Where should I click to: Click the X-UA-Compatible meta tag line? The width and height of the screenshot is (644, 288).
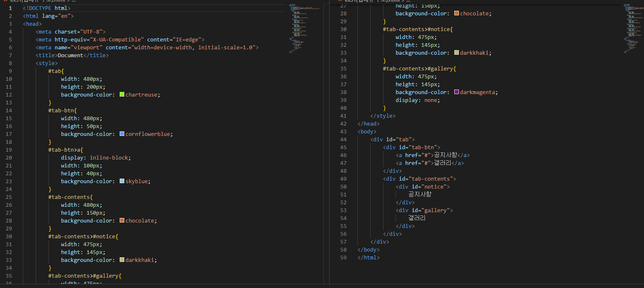pos(120,39)
